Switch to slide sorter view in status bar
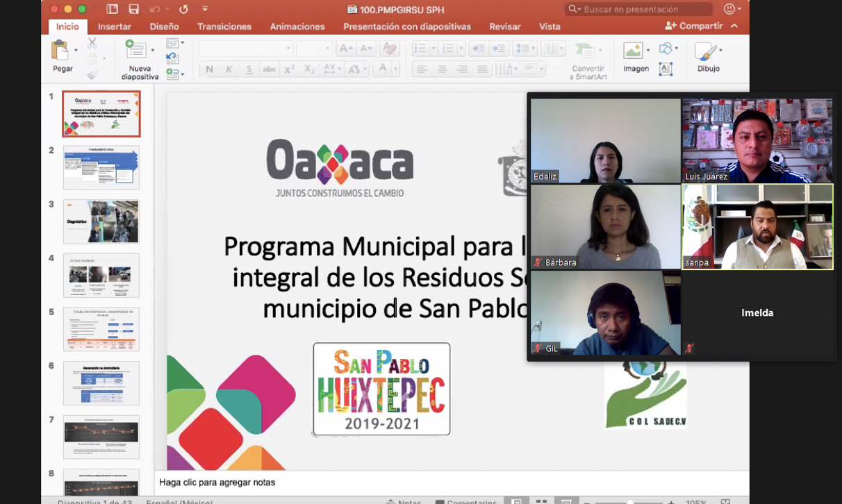The width and height of the screenshot is (842, 504). point(541,501)
